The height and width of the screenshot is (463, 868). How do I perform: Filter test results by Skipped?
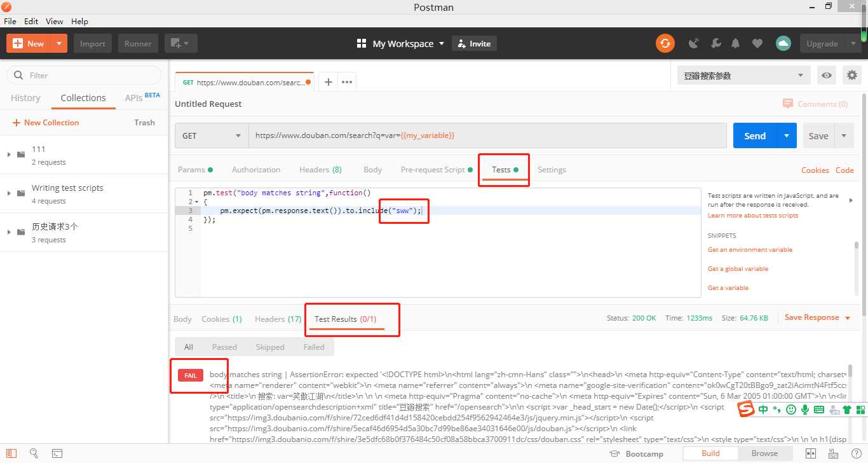tap(270, 347)
